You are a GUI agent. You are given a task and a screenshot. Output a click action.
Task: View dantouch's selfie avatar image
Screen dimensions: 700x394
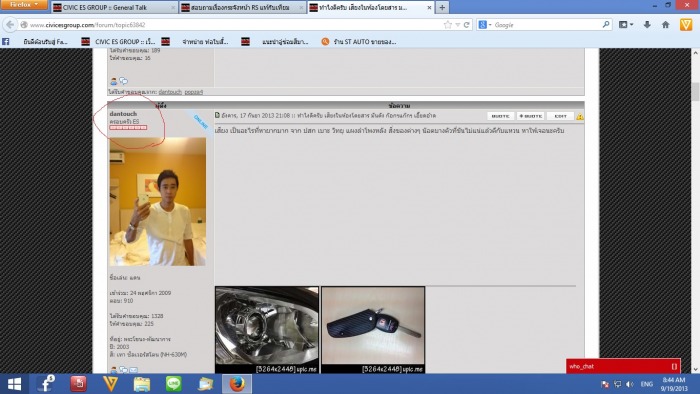coord(158,202)
